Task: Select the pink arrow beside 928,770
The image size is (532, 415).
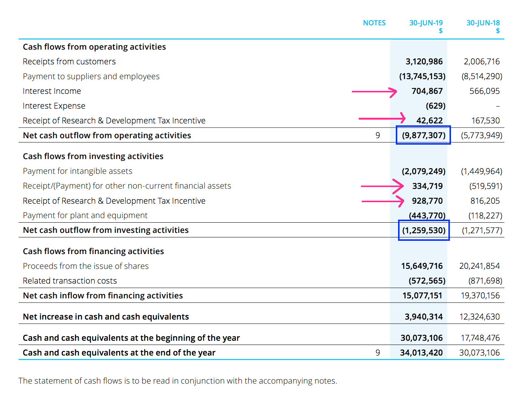Action: pyautogui.click(x=383, y=201)
